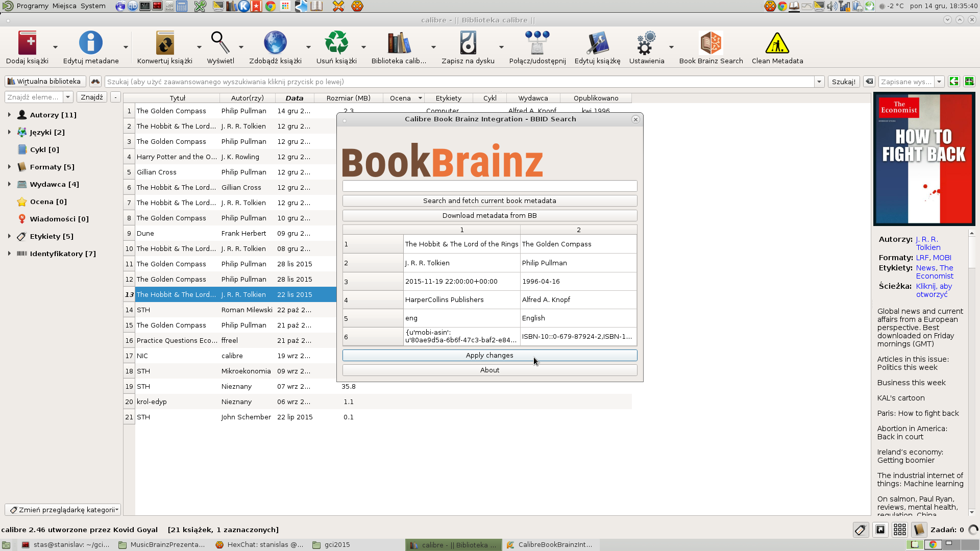
Task: Open the Zapisane wyszukiwania (saved searches) dropdown
Action: point(939,82)
